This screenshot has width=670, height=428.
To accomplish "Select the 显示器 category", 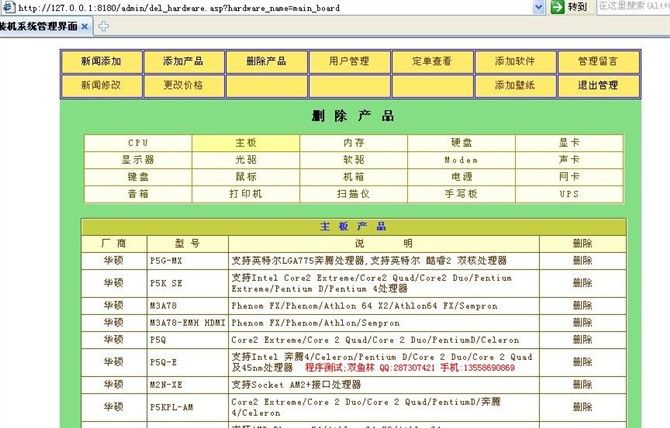I will (138, 160).
